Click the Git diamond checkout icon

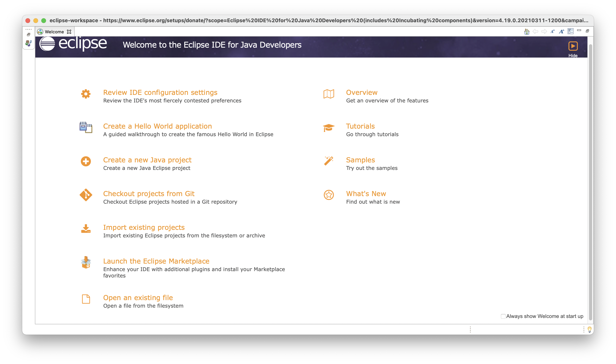coord(86,195)
